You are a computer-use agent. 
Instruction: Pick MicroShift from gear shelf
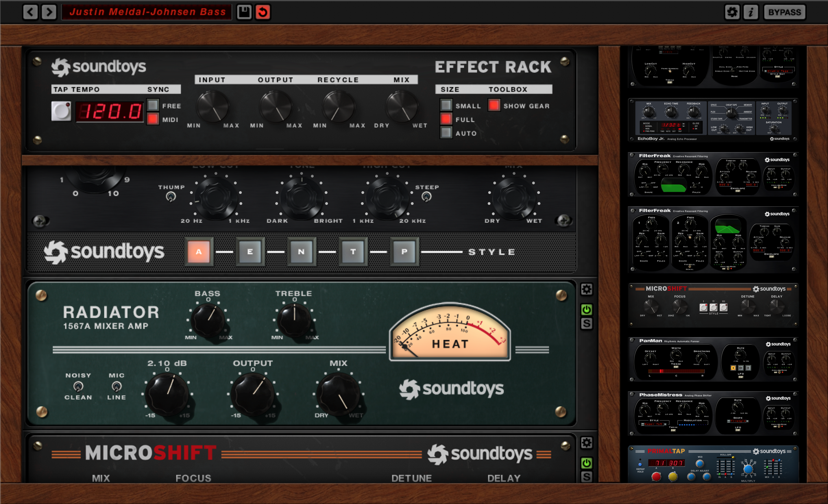point(713,305)
